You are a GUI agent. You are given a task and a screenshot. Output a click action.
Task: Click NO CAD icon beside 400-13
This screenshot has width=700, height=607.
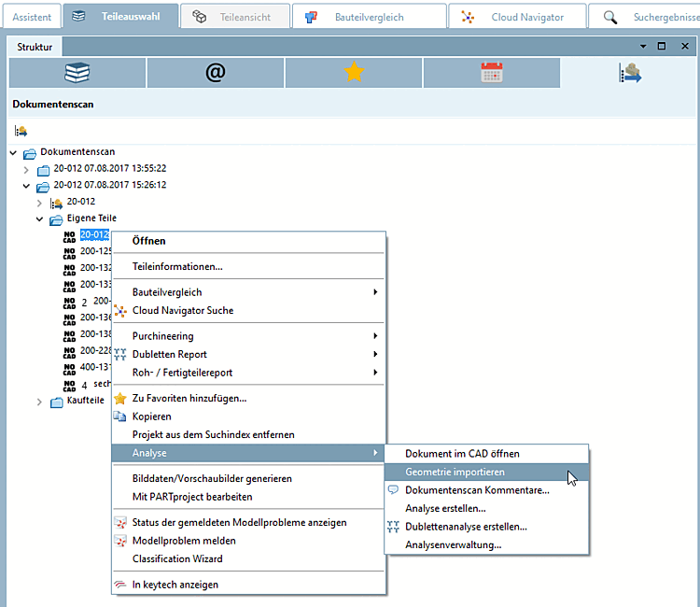point(69,370)
